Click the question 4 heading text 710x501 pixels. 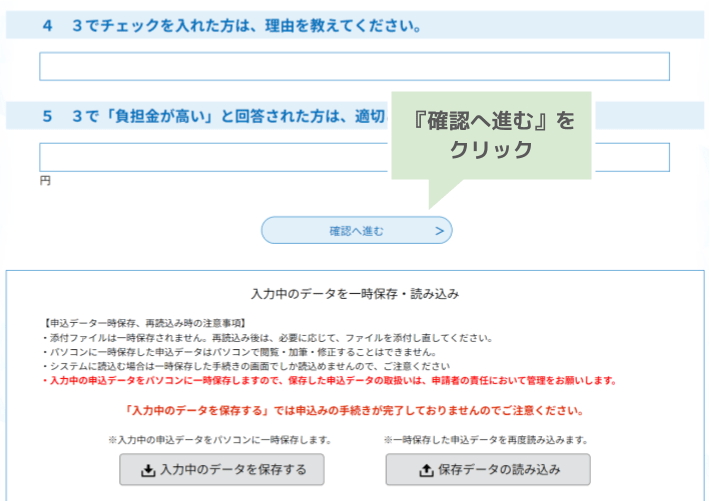pyautogui.click(x=231, y=26)
